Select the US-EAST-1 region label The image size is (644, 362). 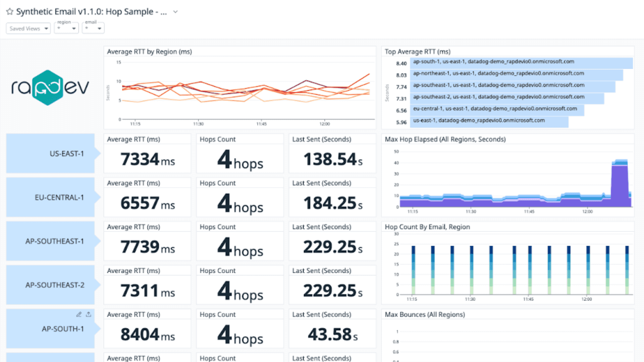click(x=67, y=154)
